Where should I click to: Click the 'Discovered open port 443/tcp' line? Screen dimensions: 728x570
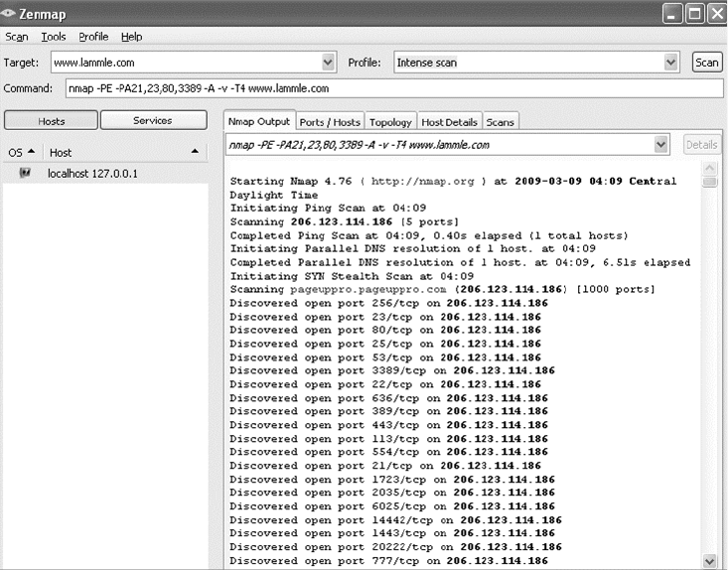[x=388, y=425]
